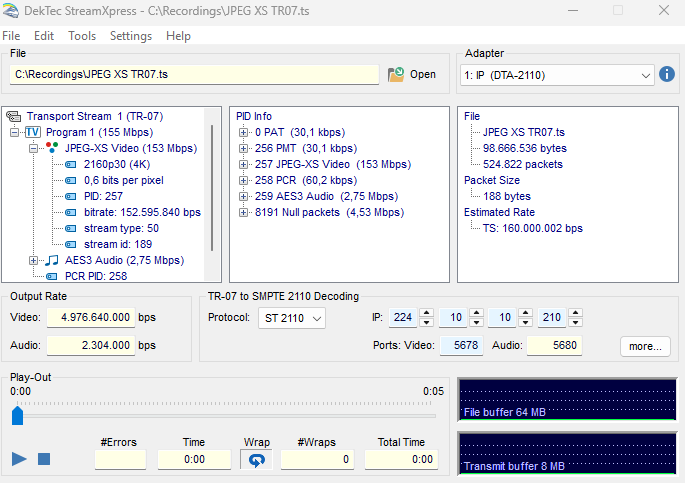Click the TV icon of Program 1
Screen dimensions: 685x483
(x=33, y=132)
